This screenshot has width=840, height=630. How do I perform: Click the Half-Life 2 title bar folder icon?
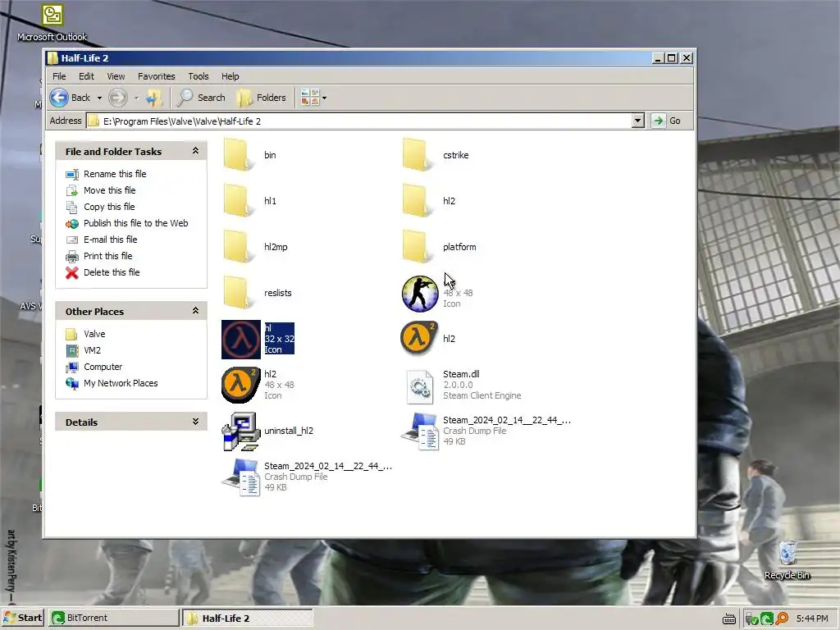[52, 58]
